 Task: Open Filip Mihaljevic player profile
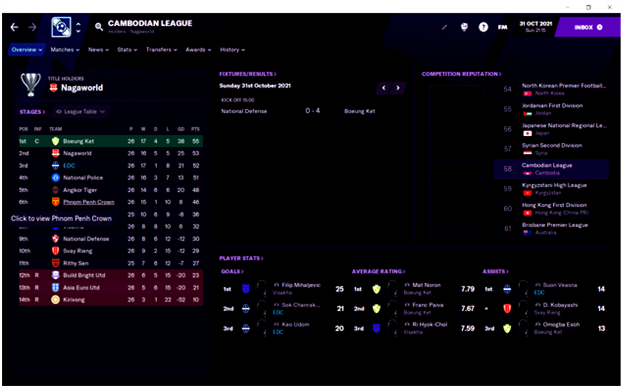[301, 285]
